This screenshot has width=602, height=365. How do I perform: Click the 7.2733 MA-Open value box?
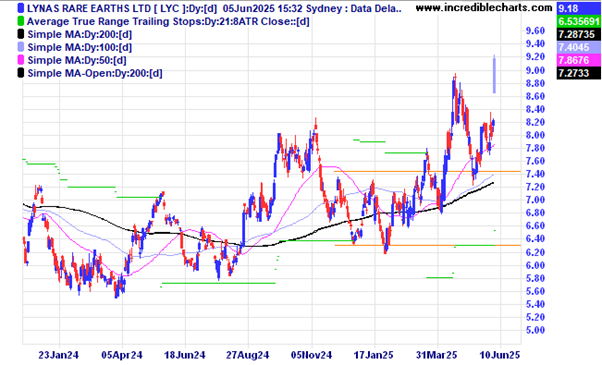pos(579,73)
